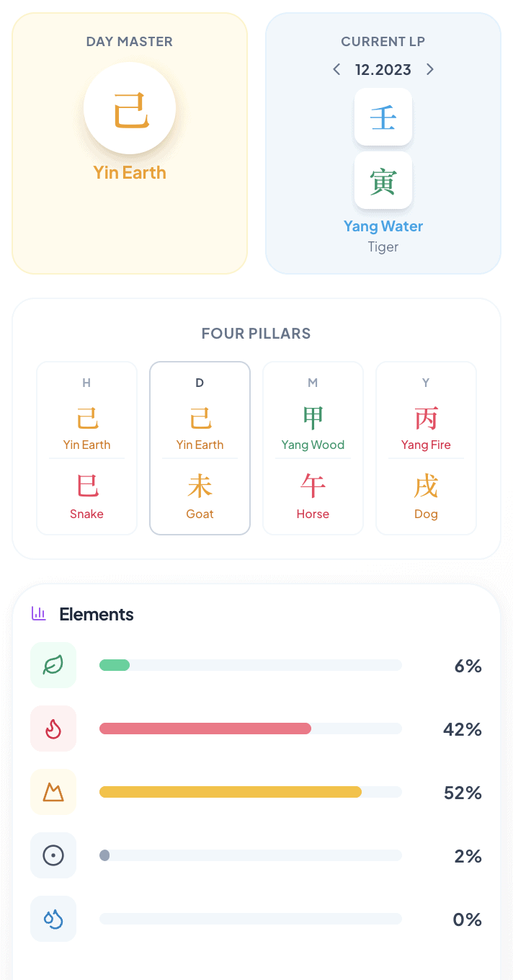Tap the Yang Water stem tile in Current LP
Screen dimensions: 513x980
click(383, 117)
